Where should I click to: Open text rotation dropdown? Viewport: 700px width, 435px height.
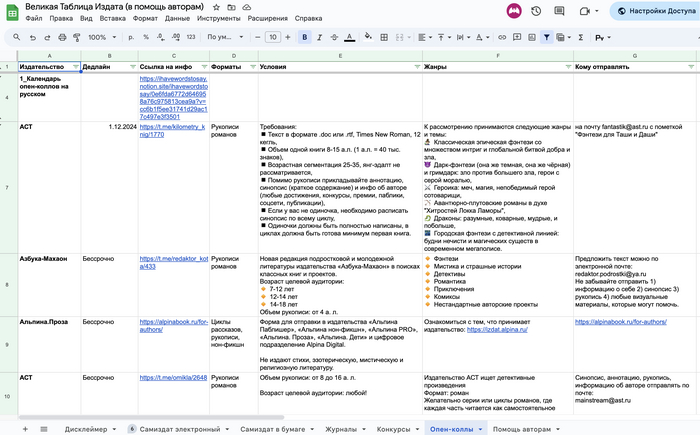[x=482, y=38]
